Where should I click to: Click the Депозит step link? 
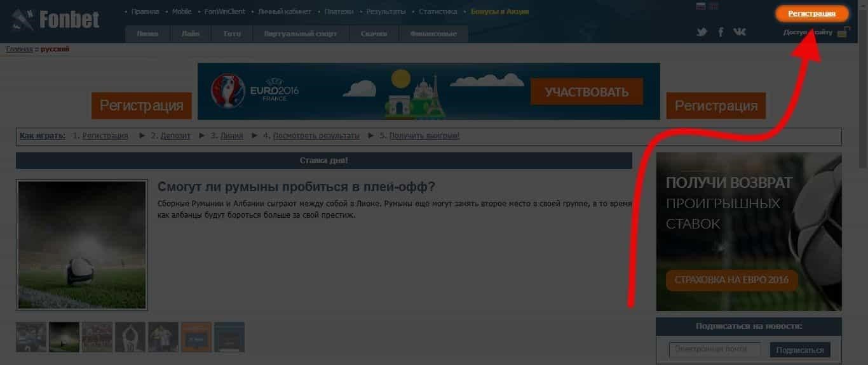click(x=175, y=136)
